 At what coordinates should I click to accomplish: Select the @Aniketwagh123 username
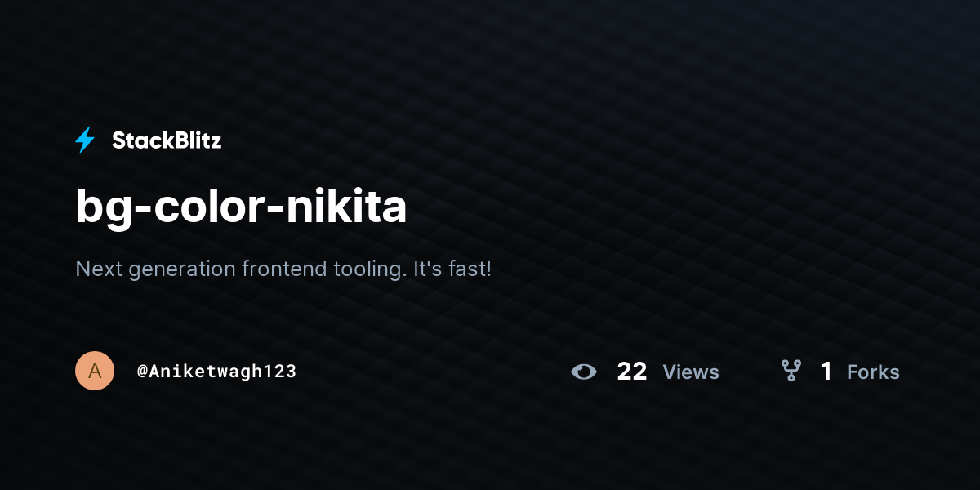(216, 371)
